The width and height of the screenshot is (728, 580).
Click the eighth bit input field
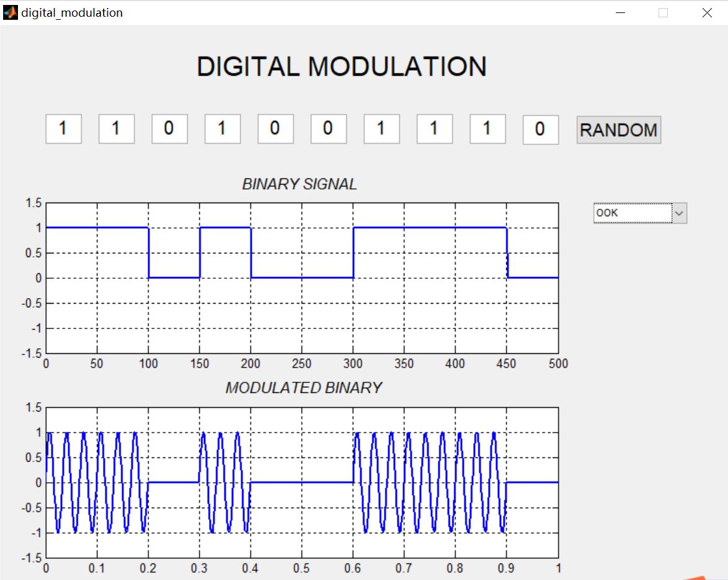pyautogui.click(x=434, y=128)
